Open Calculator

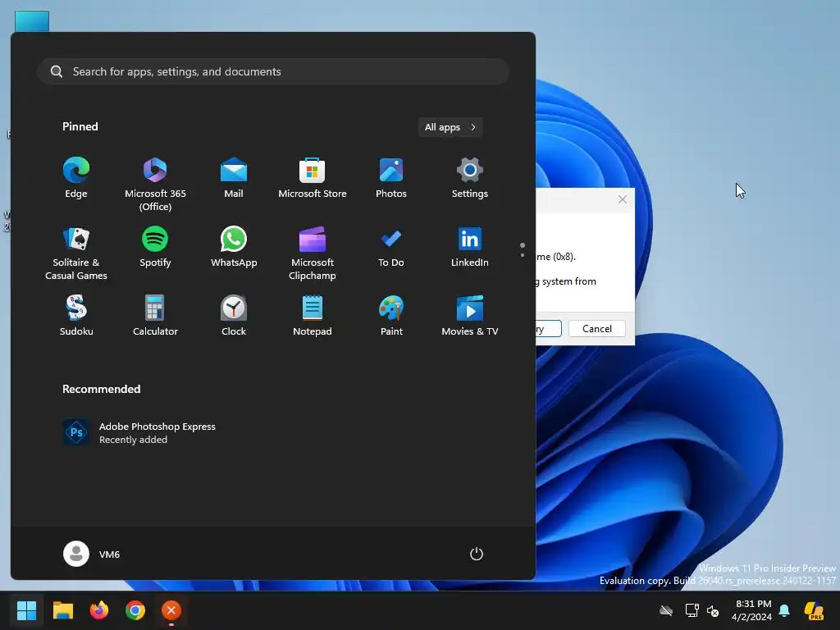point(155,316)
